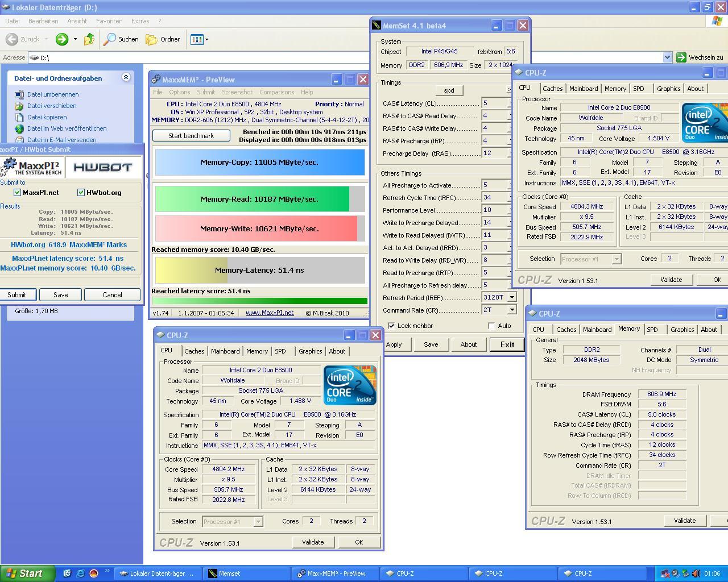Click the Intel Core 2 logo in lower CPU-Z

pyautogui.click(x=350, y=385)
